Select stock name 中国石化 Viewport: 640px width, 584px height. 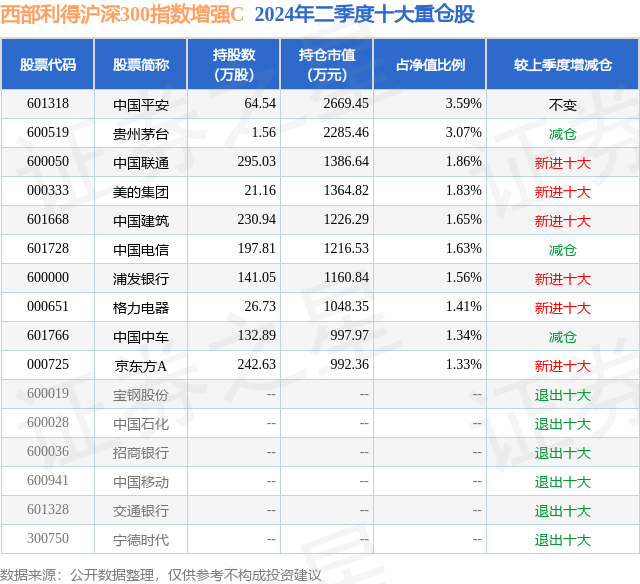point(141,424)
